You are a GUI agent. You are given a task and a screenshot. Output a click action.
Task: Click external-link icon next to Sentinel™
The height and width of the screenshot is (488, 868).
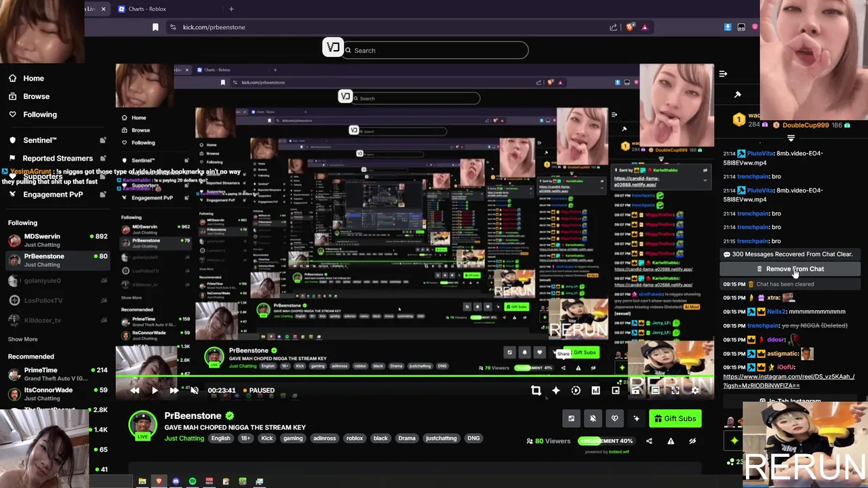[x=103, y=140]
